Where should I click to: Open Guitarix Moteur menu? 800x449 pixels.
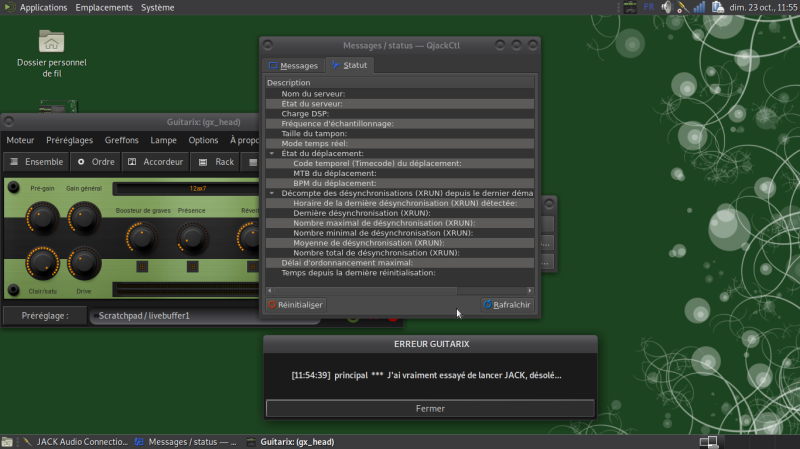coord(20,140)
